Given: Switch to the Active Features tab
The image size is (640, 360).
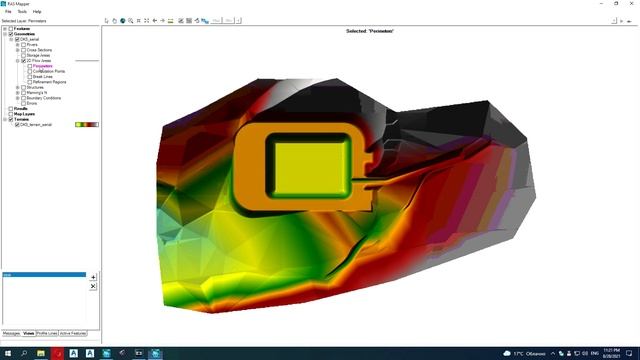Looking at the screenshot, I should [73, 333].
